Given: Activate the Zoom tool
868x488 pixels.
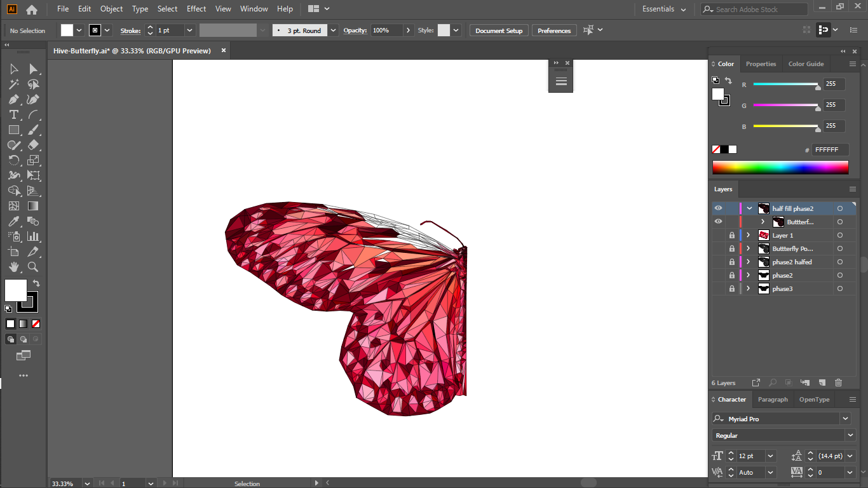Looking at the screenshot, I should pos(34,267).
